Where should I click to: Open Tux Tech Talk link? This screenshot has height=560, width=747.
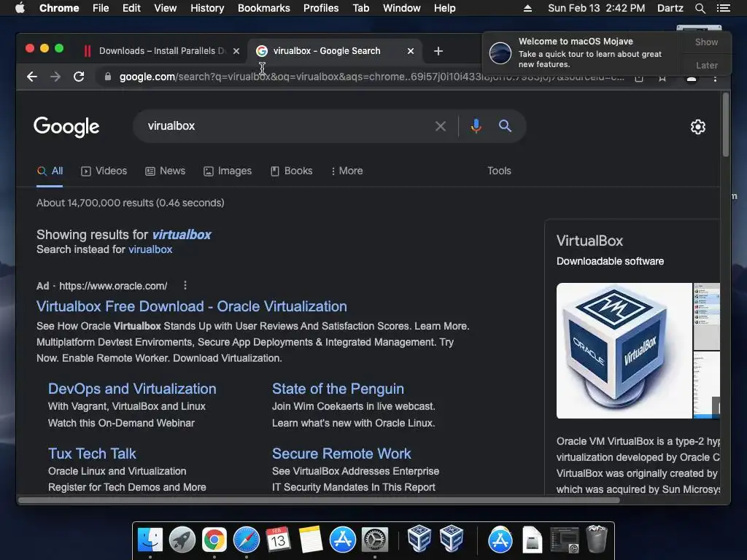click(92, 454)
